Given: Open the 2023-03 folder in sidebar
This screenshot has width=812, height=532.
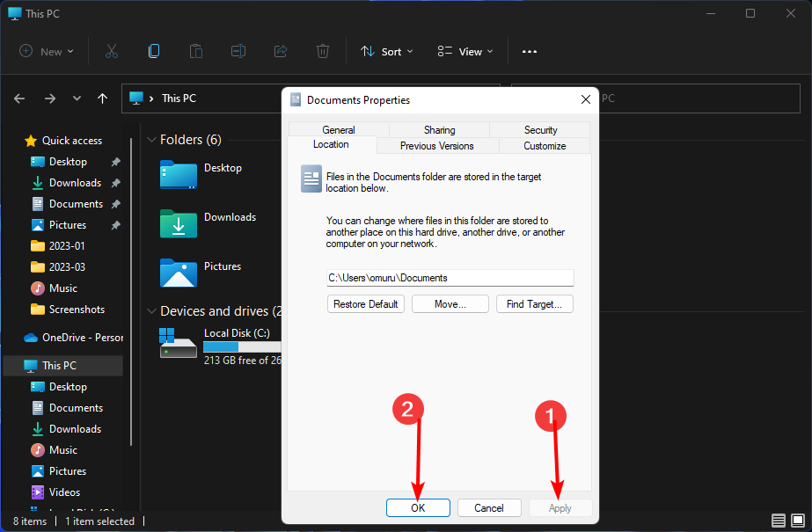Looking at the screenshot, I should (57, 267).
